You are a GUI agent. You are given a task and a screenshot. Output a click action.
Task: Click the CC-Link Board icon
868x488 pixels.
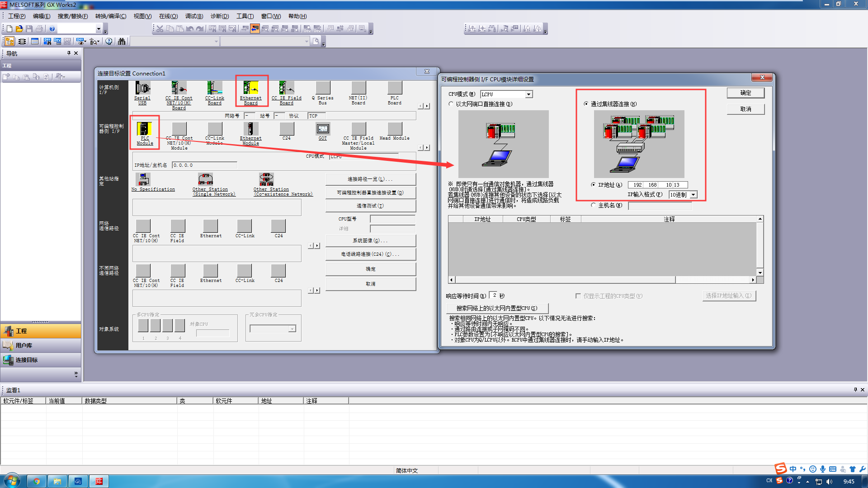click(215, 88)
